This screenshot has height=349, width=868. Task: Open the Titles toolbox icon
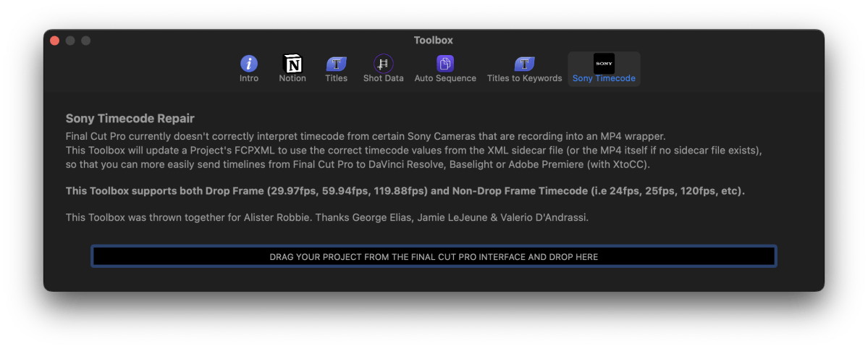(x=336, y=64)
